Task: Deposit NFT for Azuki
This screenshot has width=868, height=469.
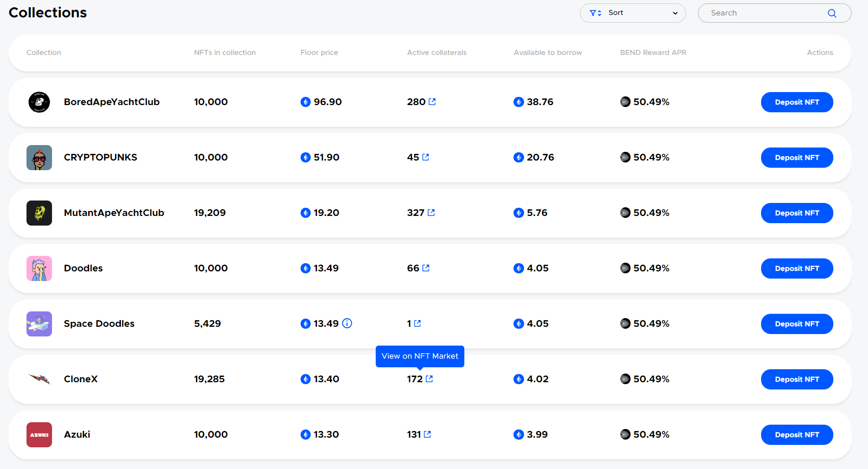Action: click(797, 435)
